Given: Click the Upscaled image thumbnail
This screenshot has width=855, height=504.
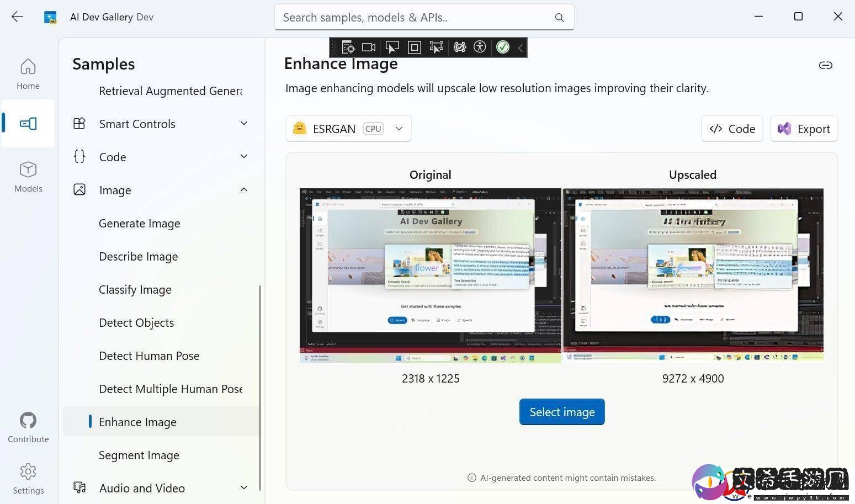Looking at the screenshot, I should click(693, 275).
